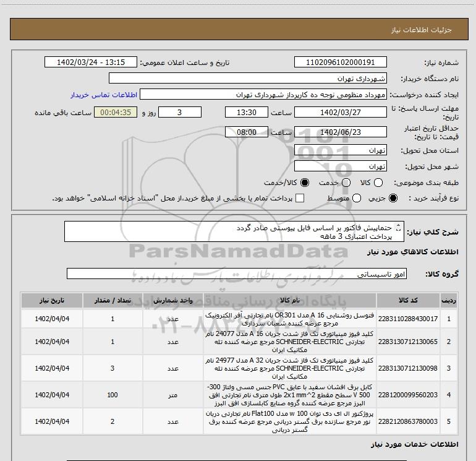The width and height of the screenshot is (476, 461).
Task: Click the 32 A Schneider fuse item name
Action: (290, 368)
